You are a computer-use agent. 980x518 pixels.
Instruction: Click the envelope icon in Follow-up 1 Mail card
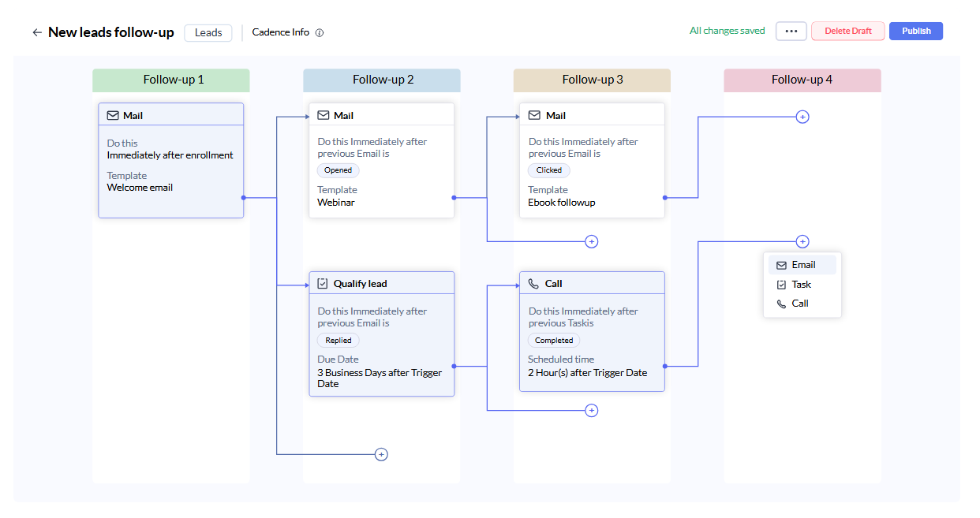pyautogui.click(x=112, y=115)
